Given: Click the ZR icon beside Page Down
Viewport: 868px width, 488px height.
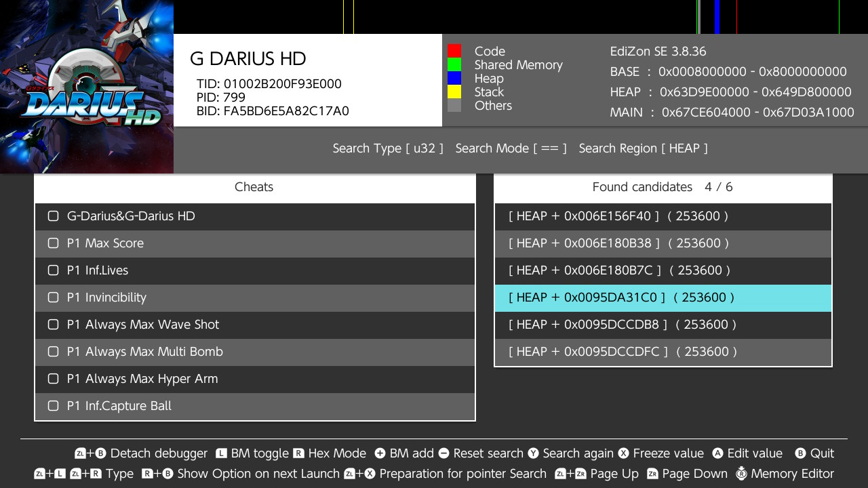Looking at the screenshot, I should 652,474.
